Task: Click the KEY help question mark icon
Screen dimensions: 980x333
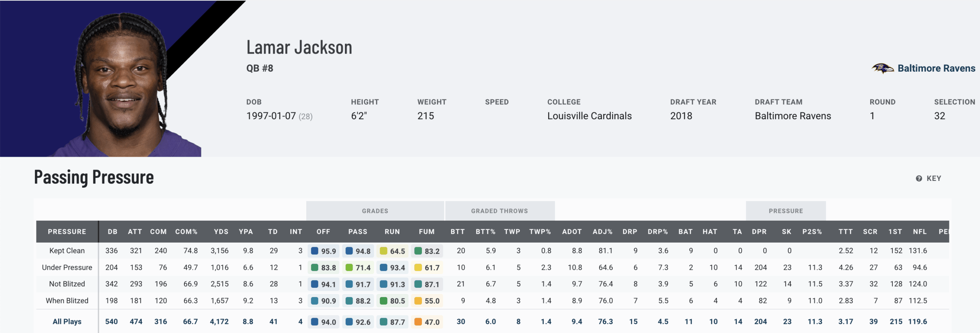Action: point(919,179)
